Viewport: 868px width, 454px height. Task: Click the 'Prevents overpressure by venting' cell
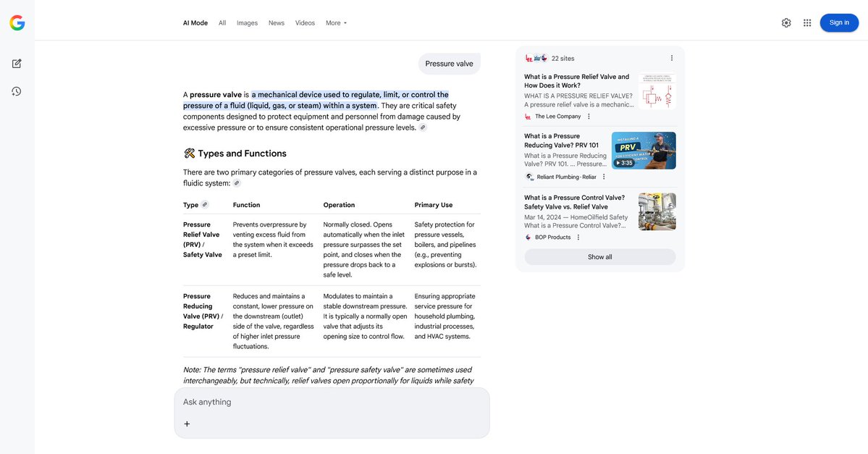(273, 240)
